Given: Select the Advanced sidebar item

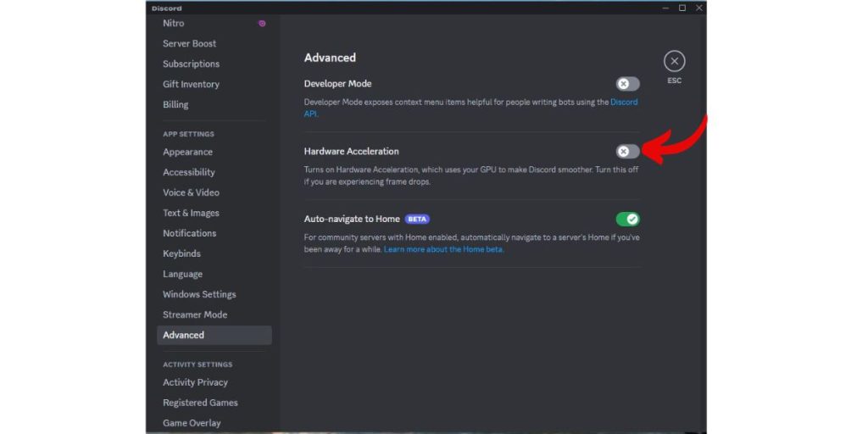Looking at the screenshot, I should [x=214, y=335].
